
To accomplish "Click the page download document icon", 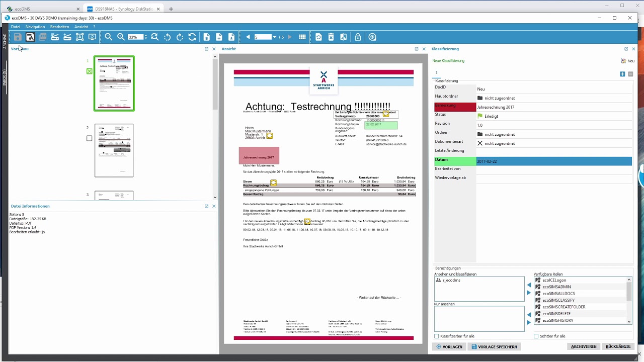I will 231,37.
